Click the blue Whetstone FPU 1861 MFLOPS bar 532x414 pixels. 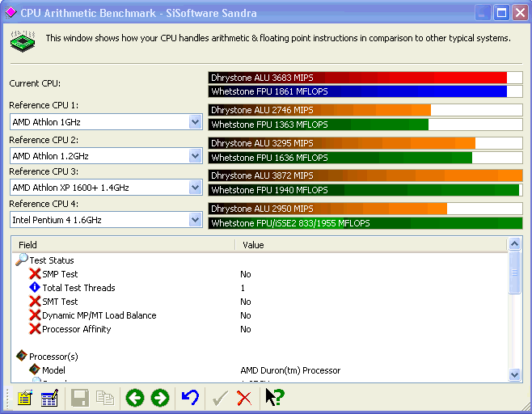pyautogui.click(x=365, y=91)
